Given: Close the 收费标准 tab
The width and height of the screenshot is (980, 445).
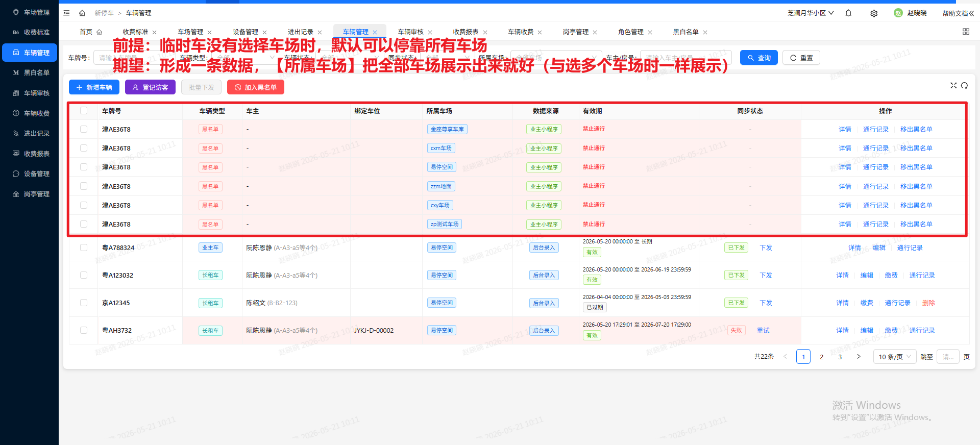Looking at the screenshot, I should pos(155,32).
